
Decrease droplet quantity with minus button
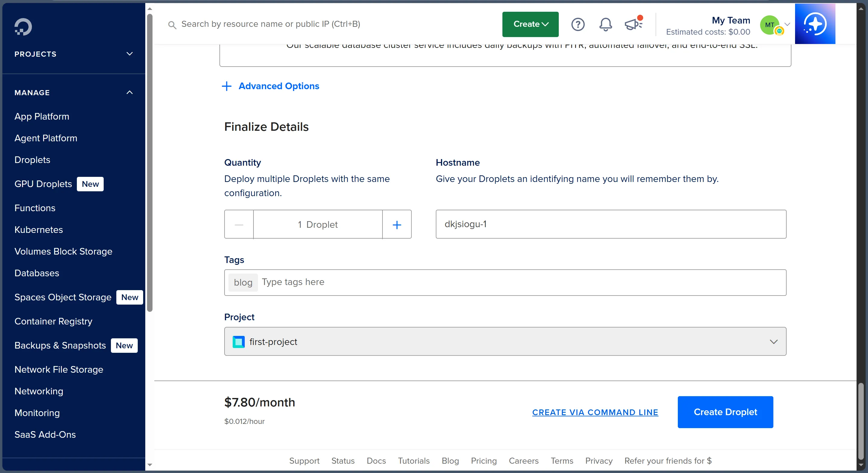[239, 224]
